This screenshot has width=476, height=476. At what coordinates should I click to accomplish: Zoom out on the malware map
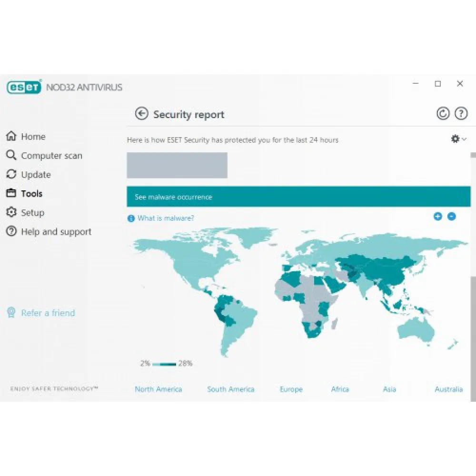452,217
